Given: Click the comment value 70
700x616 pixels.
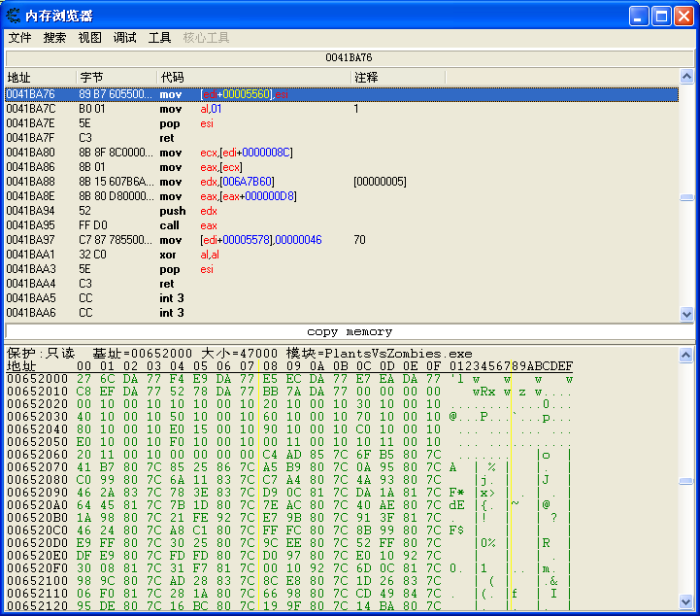Looking at the screenshot, I should pos(359,240).
